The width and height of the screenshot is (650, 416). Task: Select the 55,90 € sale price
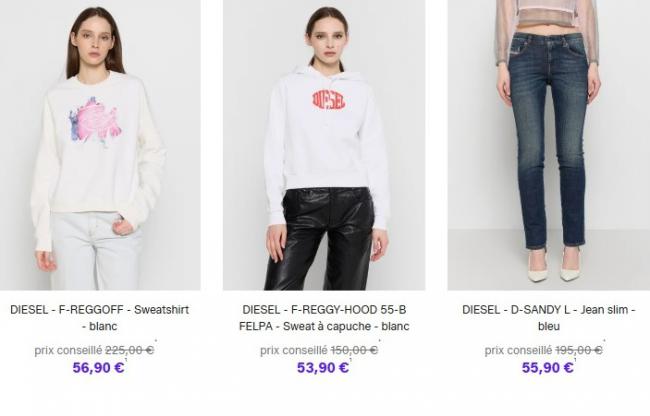click(x=548, y=368)
